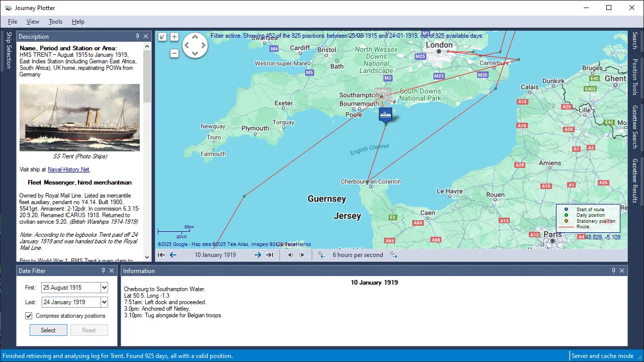Close the Date Filter panel
The width and height of the screenshot is (644, 362).
112,270
